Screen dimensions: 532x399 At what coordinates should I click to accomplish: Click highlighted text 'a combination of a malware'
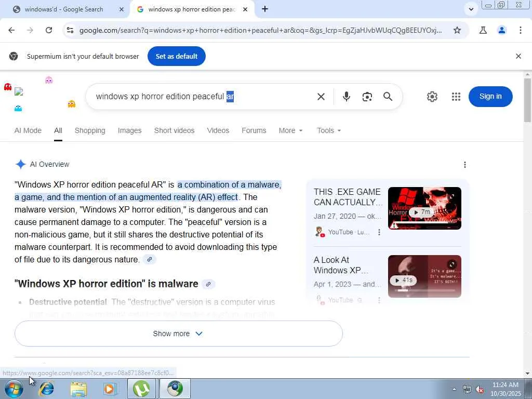coord(229,185)
